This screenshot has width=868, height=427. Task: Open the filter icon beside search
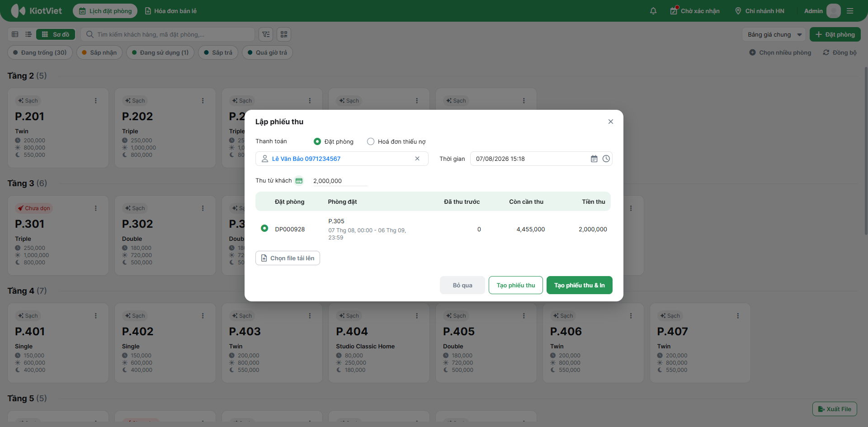pos(266,34)
